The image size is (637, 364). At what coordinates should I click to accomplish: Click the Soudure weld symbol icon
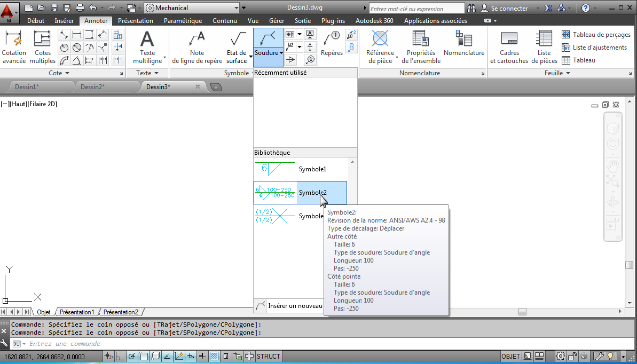point(268,38)
